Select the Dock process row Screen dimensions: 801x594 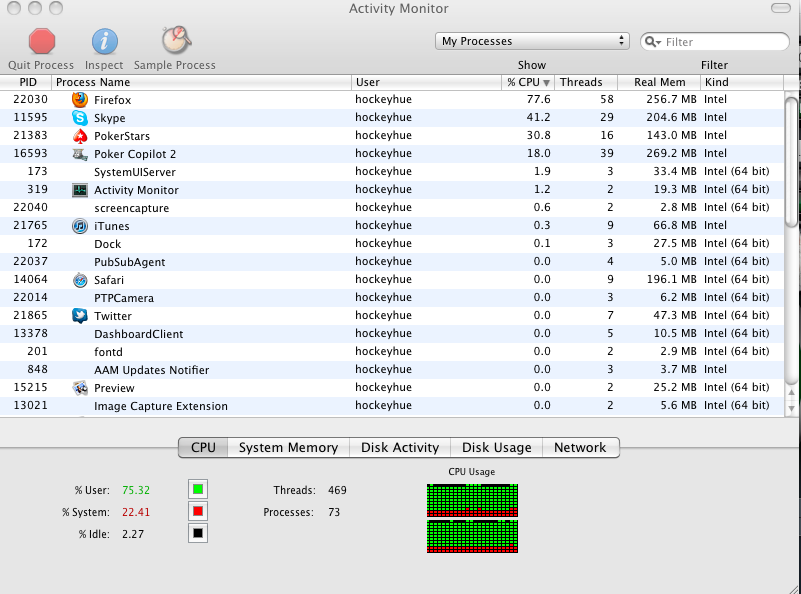coord(392,244)
